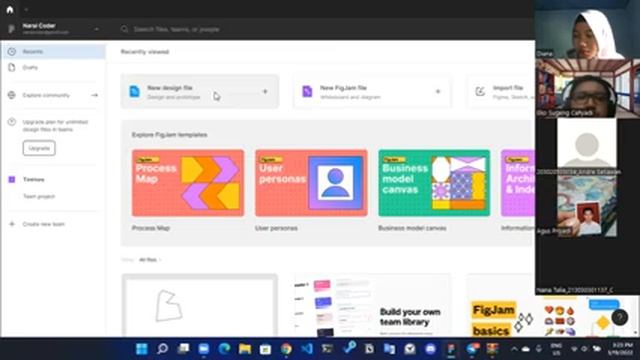Open the purple team entry in sidebar
The width and height of the screenshot is (640, 360).
(x=33, y=180)
